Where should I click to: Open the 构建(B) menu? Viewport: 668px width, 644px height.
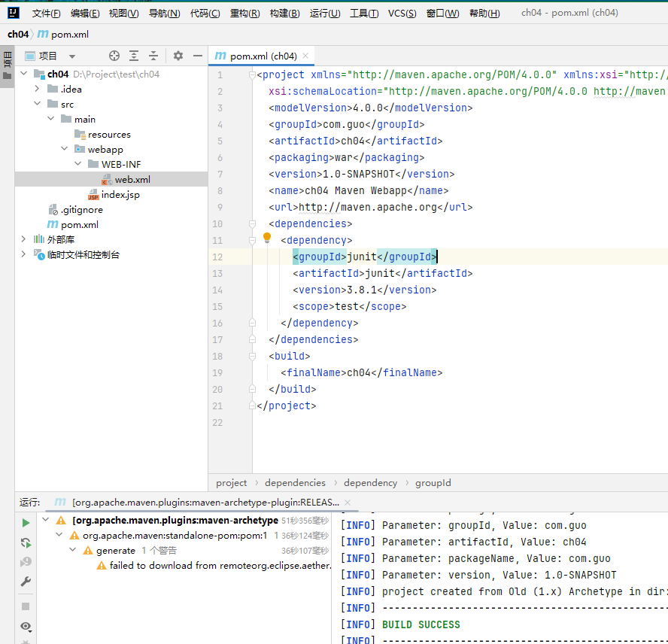pos(284,14)
